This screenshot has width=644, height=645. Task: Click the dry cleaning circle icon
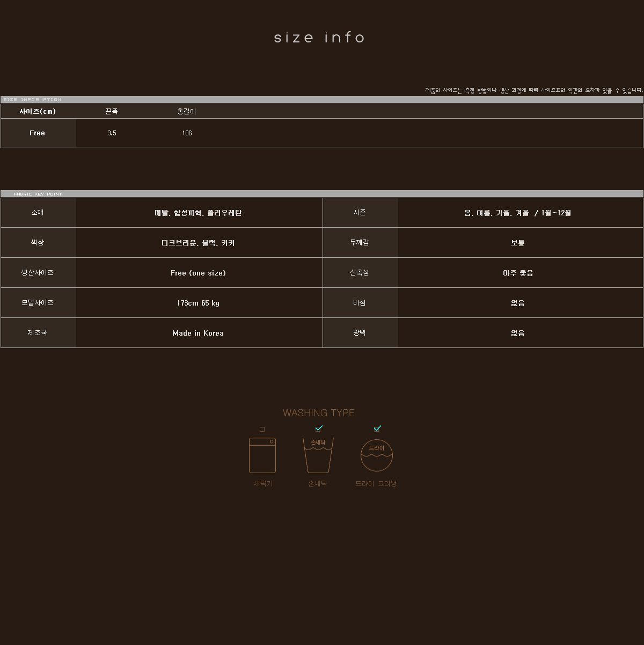(377, 455)
